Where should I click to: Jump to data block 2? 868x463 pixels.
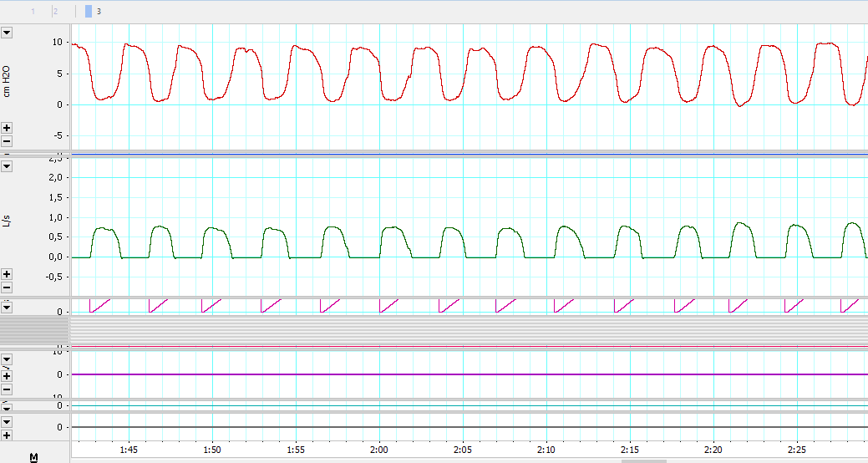[x=55, y=12]
